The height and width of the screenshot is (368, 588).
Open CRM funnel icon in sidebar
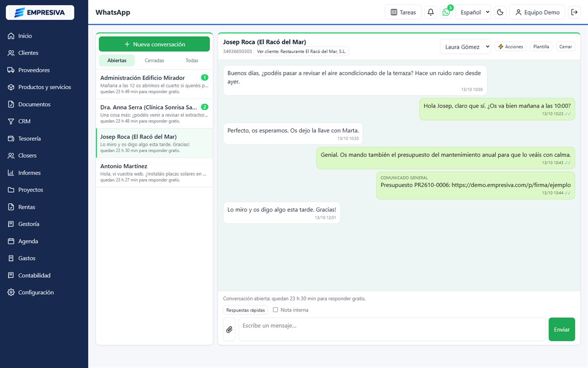pos(11,121)
